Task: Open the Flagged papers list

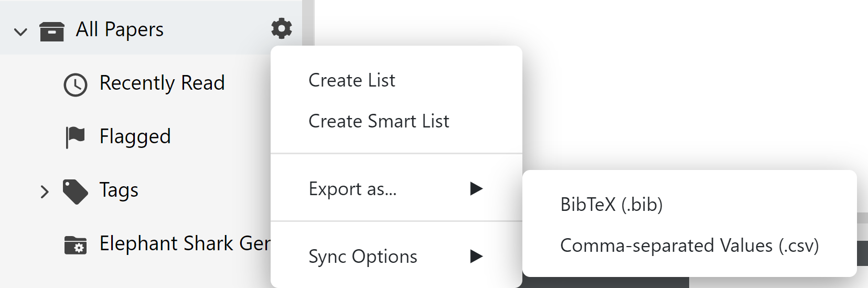Action: tap(135, 136)
